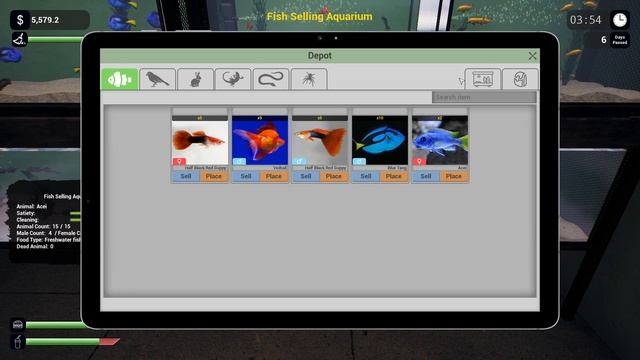The image size is (640, 360).
Task: Click the Veiltail goldfish thumbnail
Action: [x=260, y=140]
